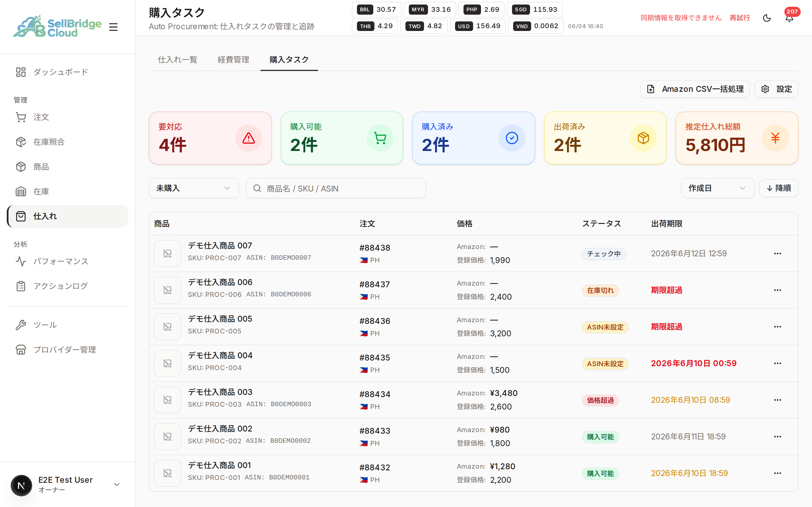Click 再試行 retry link
Viewport: 812px width, 507px height.
coord(740,18)
